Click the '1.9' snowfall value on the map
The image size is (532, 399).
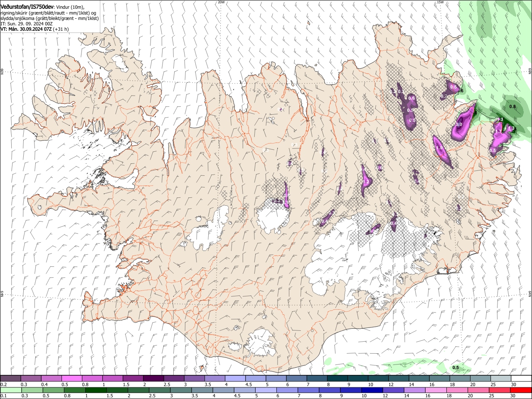(439, 148)
